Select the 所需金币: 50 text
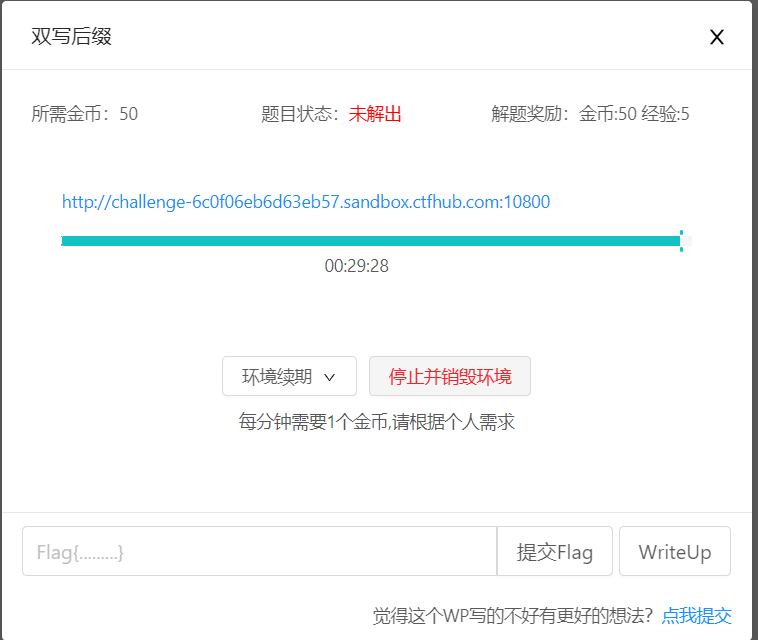This screenshot has height=640, width=758. click(x=85, y=114)
